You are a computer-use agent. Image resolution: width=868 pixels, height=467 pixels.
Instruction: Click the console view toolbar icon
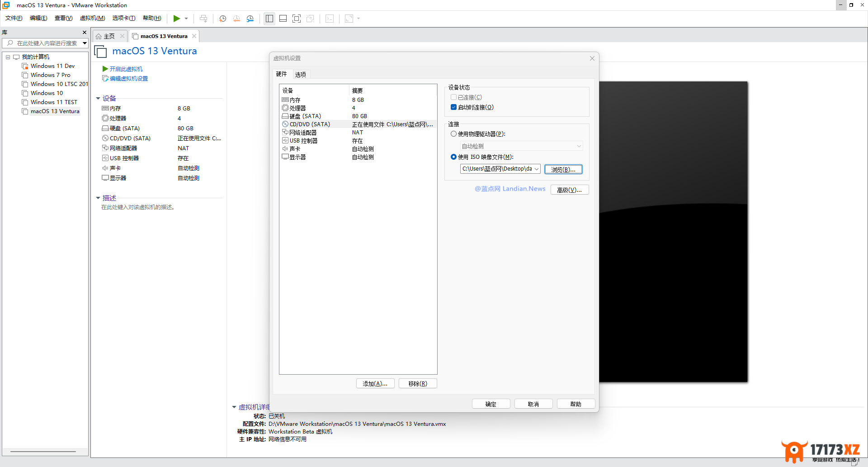330,19
